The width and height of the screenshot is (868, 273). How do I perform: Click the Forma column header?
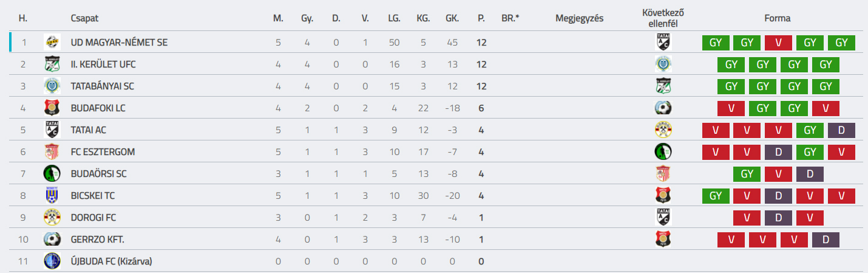pos(778,18)
